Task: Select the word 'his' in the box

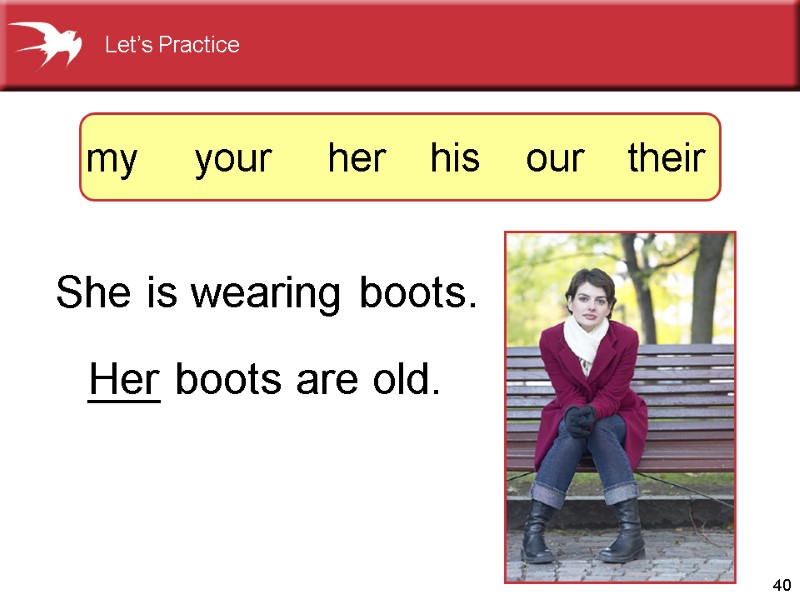Action: pyautogui.click(x=455, y=158)
